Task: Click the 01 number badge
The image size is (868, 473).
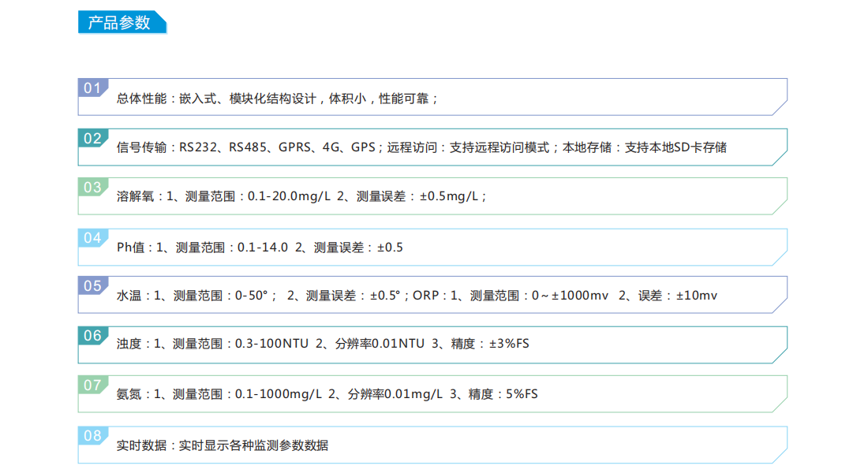Action: point(92,88)
